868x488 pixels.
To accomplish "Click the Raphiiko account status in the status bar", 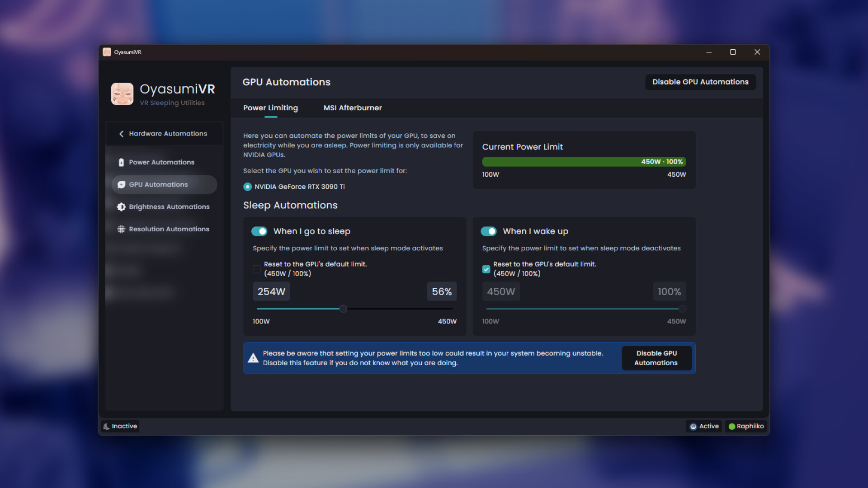I will pyautogui.click(x=746, y=426).
